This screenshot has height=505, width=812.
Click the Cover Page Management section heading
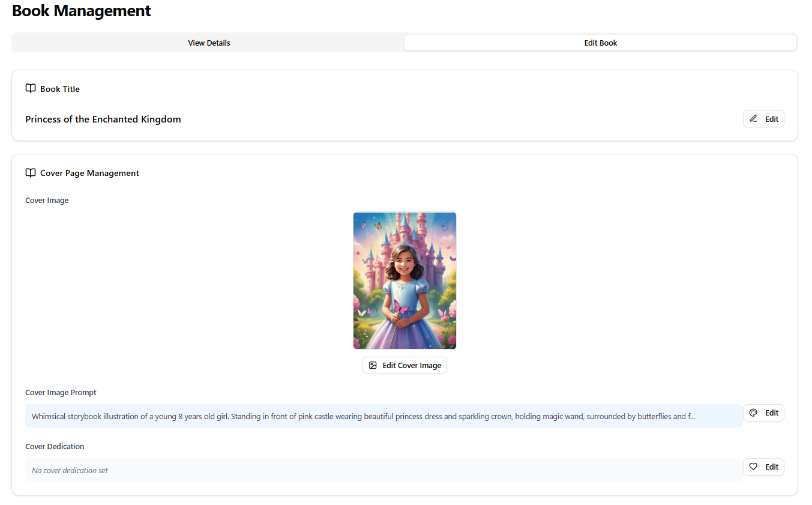click(x=89, y=173)
